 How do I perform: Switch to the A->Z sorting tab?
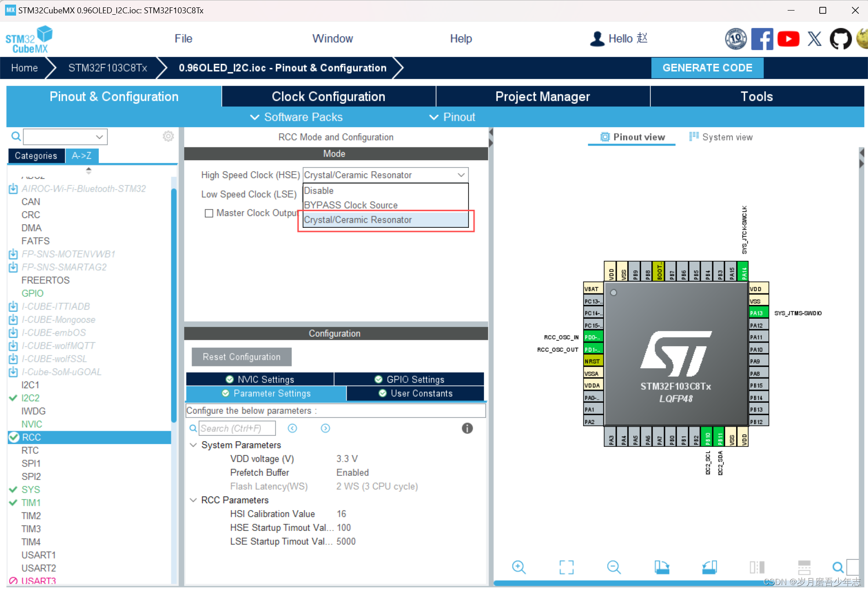82,156
